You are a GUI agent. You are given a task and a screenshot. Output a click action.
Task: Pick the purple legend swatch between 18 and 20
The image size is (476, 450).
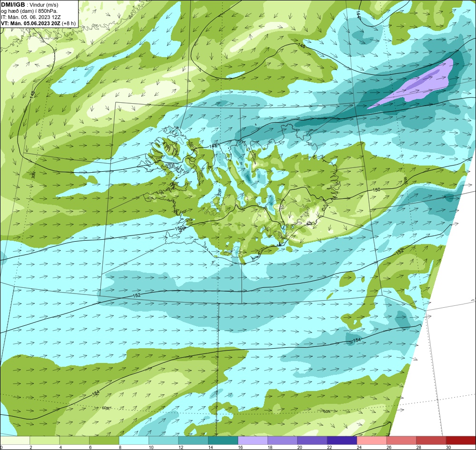point(283,440)
